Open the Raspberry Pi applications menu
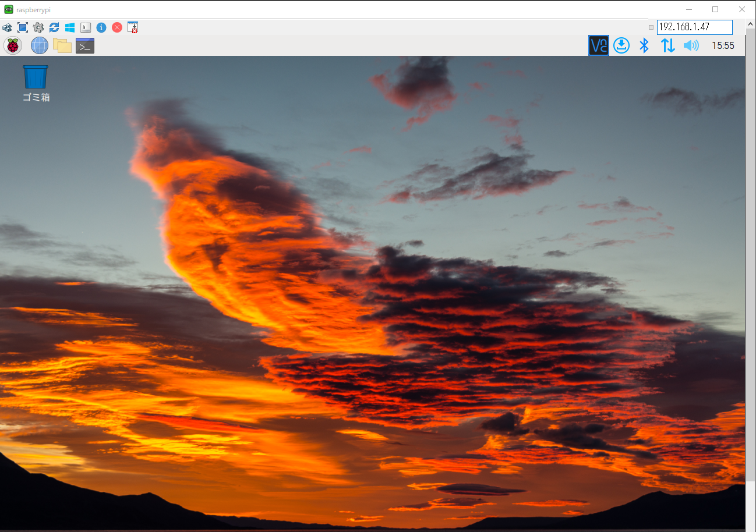Viewport: 756px width, 532px height. point(13,45)
